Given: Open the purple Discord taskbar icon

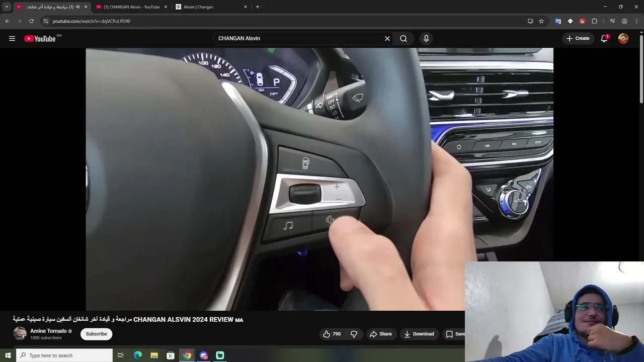Looking at the screenshot, I should click(x=204, y=355).
